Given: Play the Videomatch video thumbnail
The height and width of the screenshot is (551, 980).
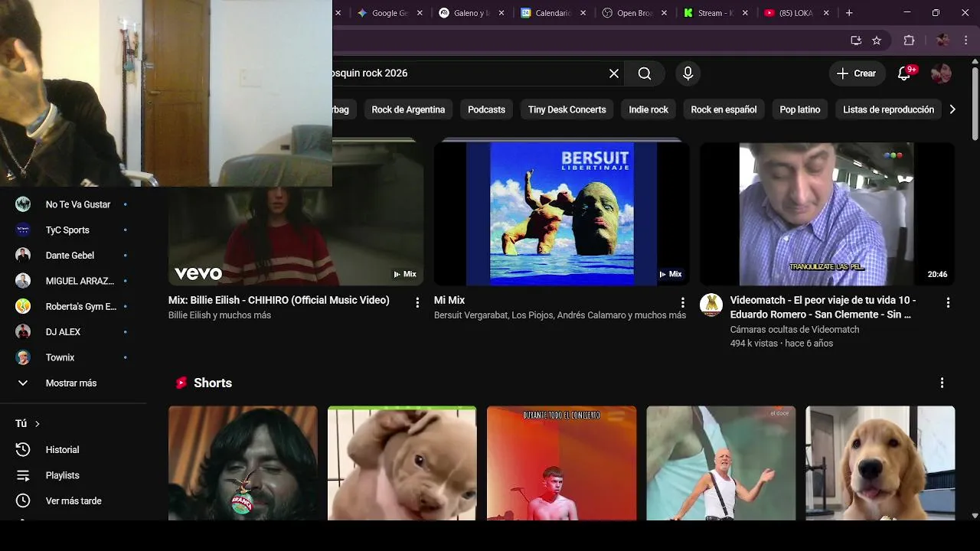Looking at the screenshot, I should (x=827, y=214).
